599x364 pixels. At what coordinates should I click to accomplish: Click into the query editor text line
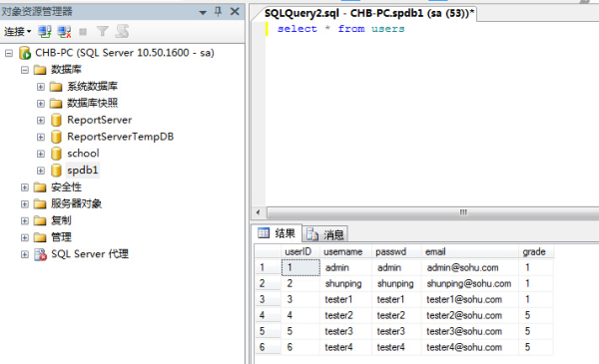tap(340, 29)
